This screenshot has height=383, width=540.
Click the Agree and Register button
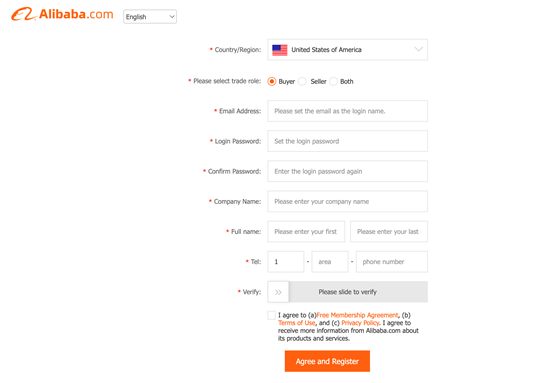coord(327,361)
